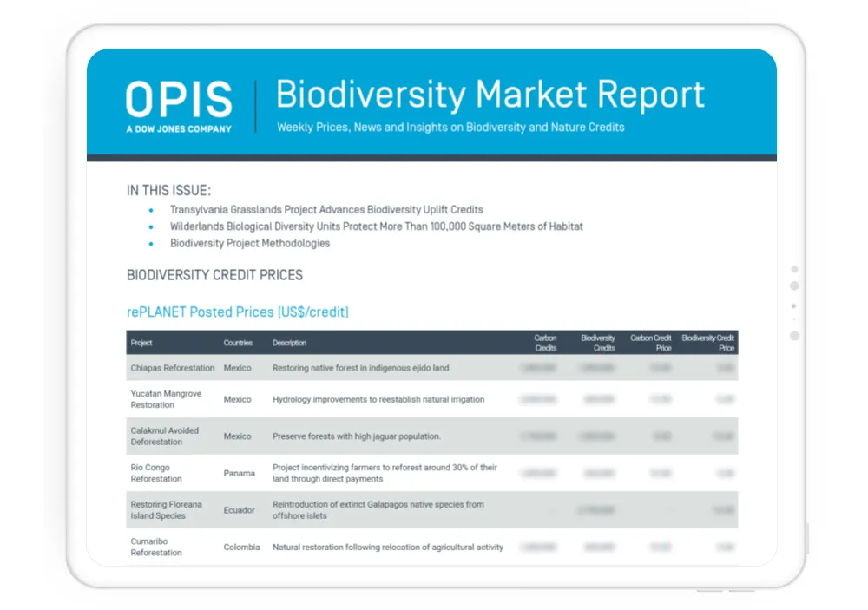
Task: Click the 'Biodiversity Market Report' title
Action: pos(490,94)
